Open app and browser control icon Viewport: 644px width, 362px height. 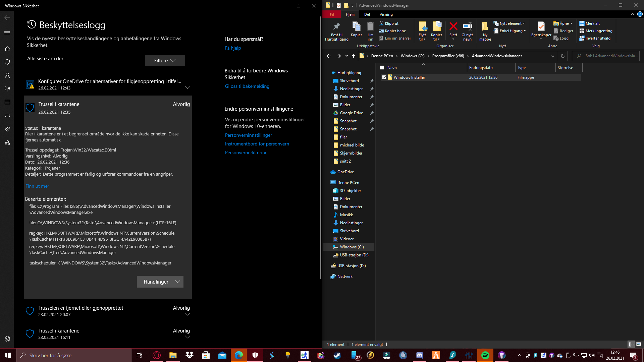pyautogui.click(x=7, y=102)
